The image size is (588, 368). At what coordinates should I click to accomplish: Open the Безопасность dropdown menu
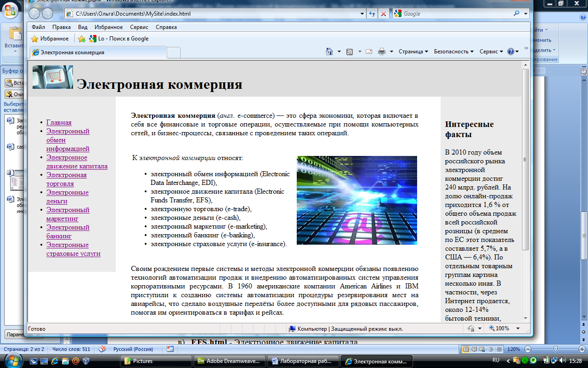pyautogui.click(x=454, y=52)
